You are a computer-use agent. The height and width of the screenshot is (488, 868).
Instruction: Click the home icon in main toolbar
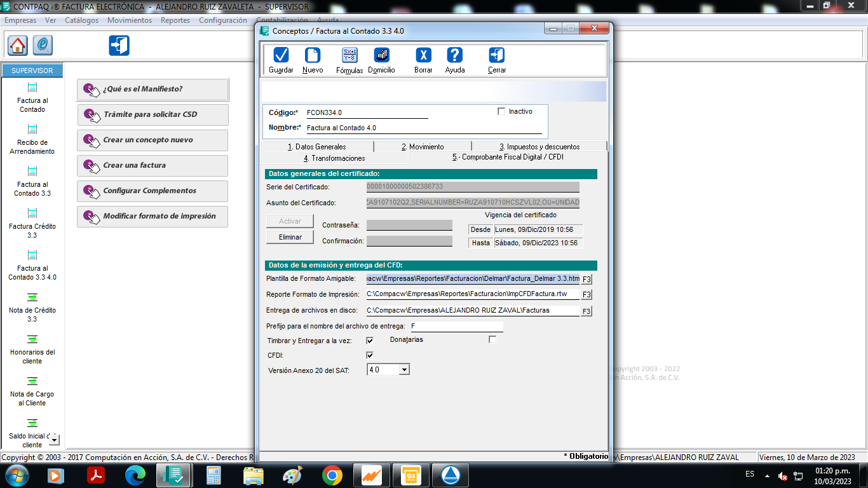(18, 45)
